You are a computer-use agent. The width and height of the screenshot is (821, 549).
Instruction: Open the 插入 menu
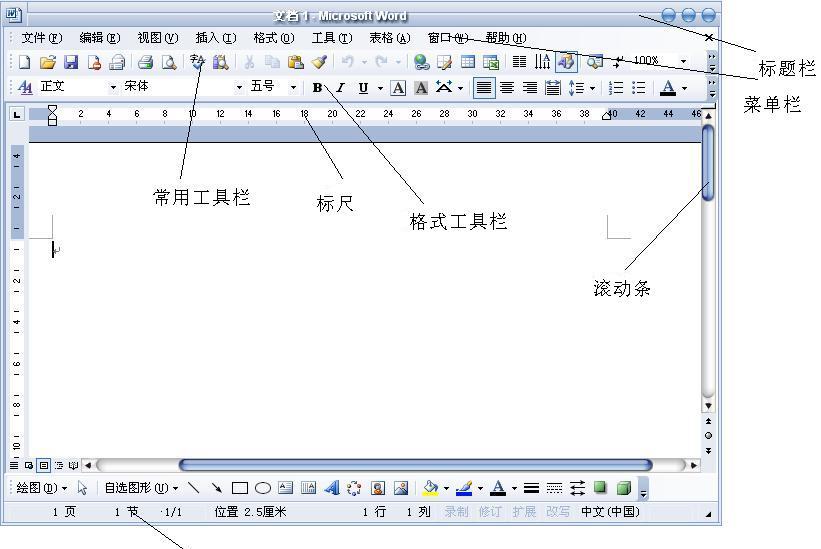click(x=216, y=38)
